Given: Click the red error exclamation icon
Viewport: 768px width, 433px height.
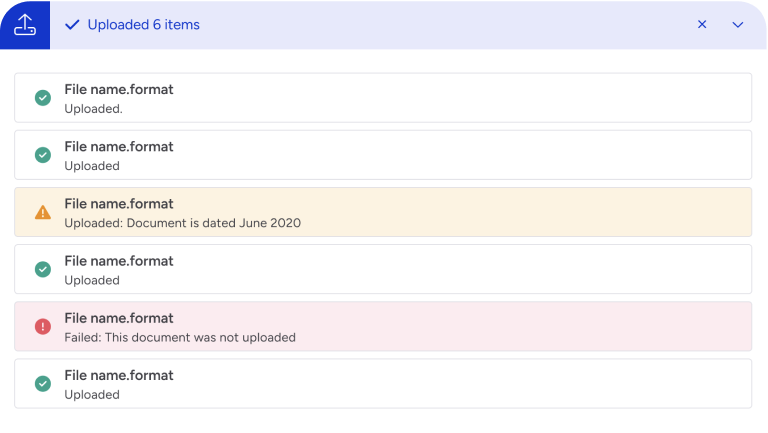Looking at the screenshot, I should pyautogui.click(x=43, y=326).
